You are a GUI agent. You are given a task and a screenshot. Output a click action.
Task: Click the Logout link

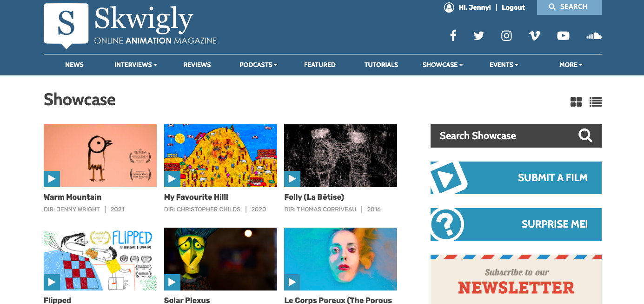point(513,7)
